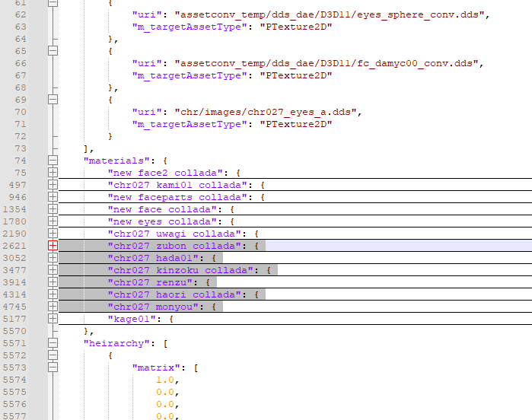Screen dimensions: 532x420
Task: Expand the "kage01" fold marker
Action: pos(53,319)
